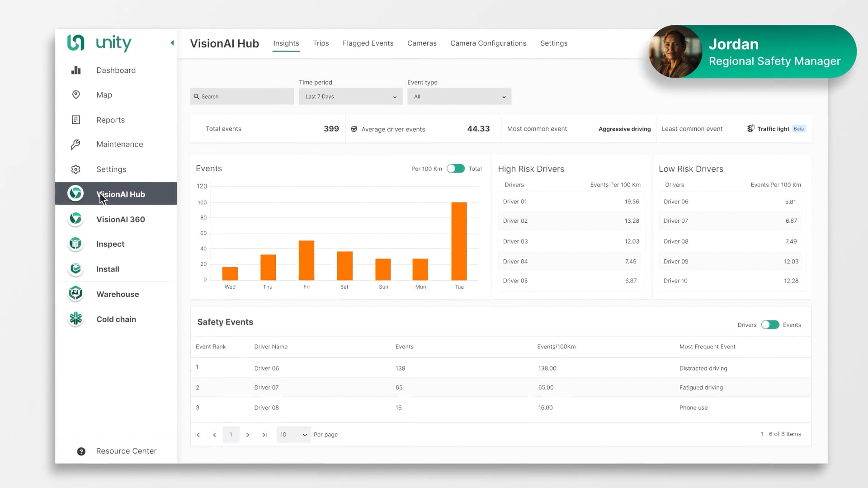Open the Camera Configurations tab
Image resolution: width=868 pixels, height=488 pixels.
[488, 43]
